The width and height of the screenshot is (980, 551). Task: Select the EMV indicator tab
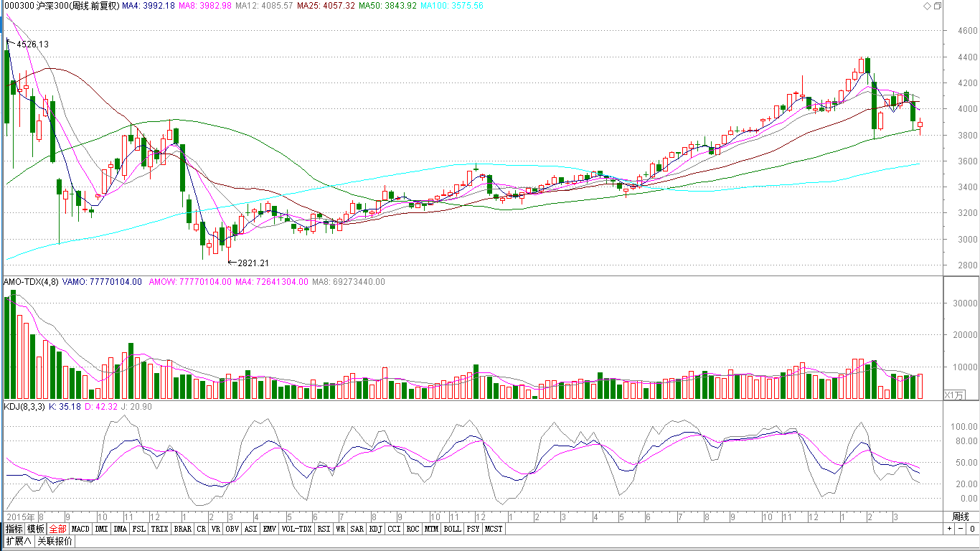[269, 529]
